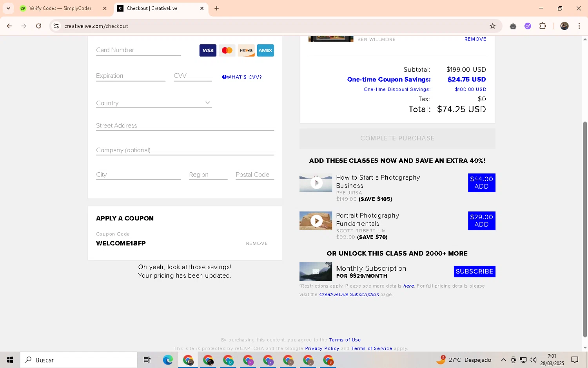Open Task View in the taskbar

147,360
